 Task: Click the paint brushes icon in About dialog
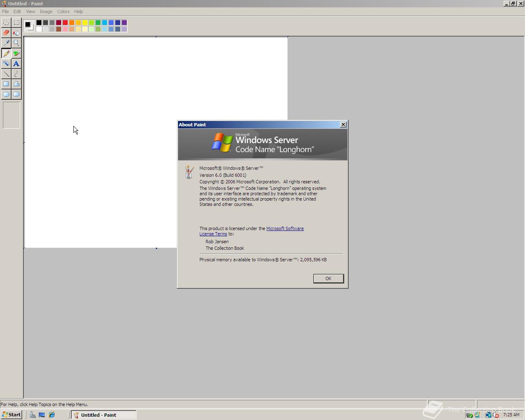tap(189, 172)
